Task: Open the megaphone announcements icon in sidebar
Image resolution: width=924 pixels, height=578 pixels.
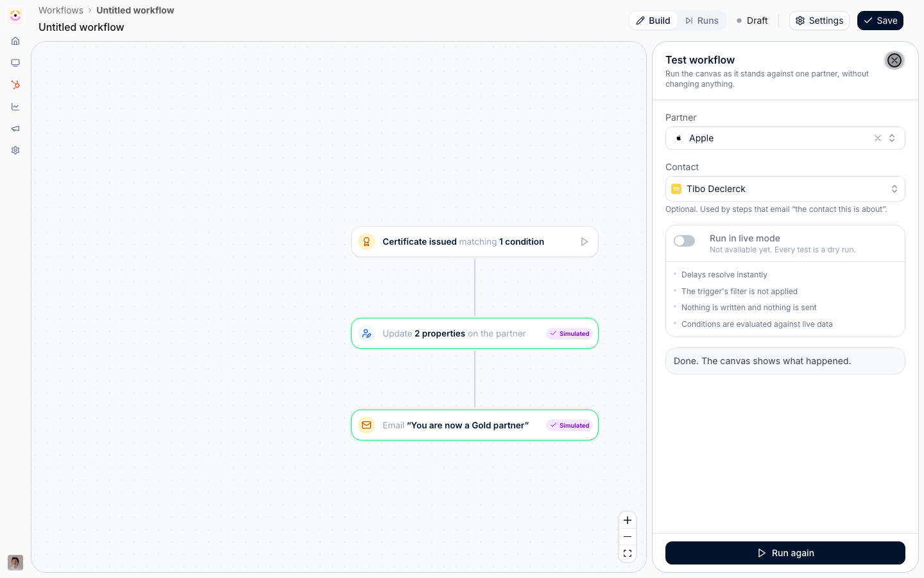Action: 15,128
